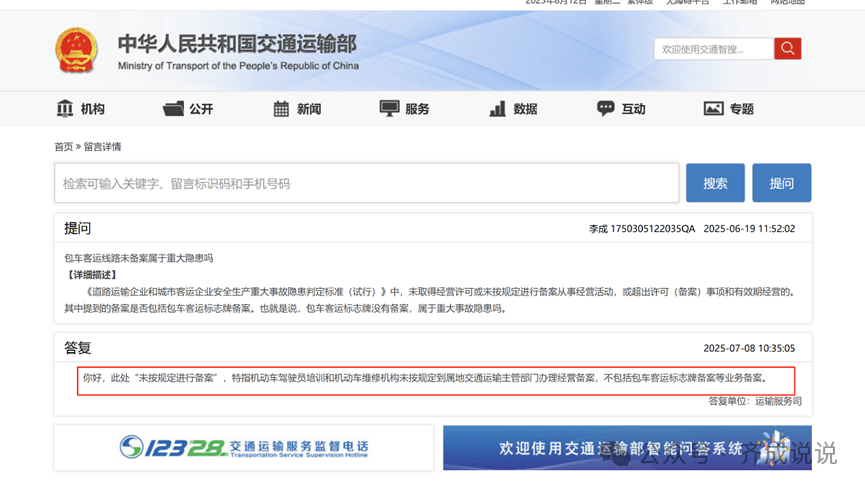Click the picture icon beside 专题
This screenshot has height=488, width=865.
click(x=713, y=108)
